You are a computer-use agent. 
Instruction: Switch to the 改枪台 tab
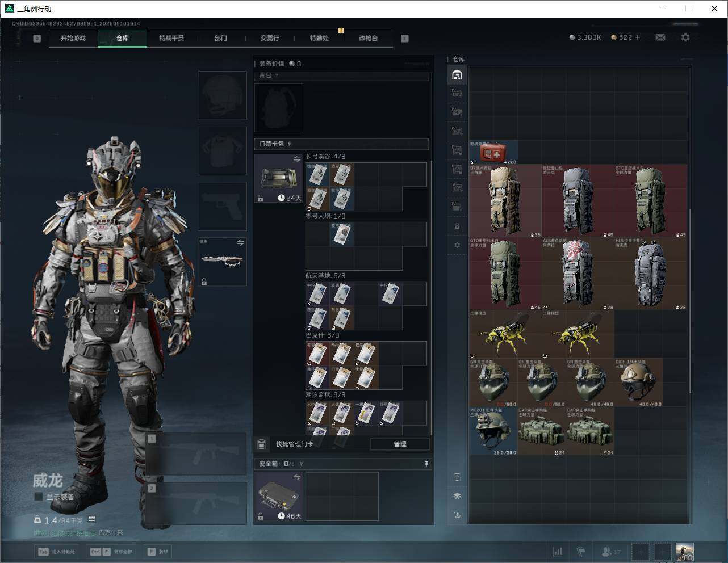click(368, 38)
